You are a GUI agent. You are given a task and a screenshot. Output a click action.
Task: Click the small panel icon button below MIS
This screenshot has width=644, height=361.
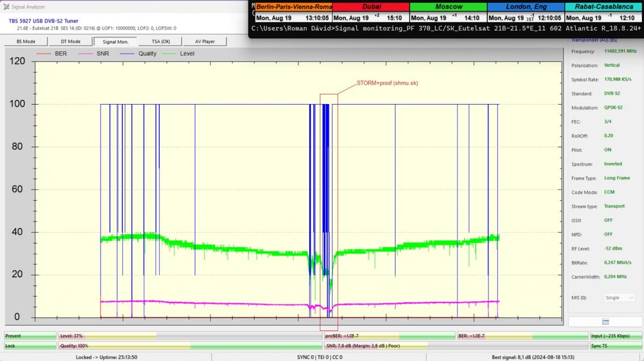pos(605,321)
